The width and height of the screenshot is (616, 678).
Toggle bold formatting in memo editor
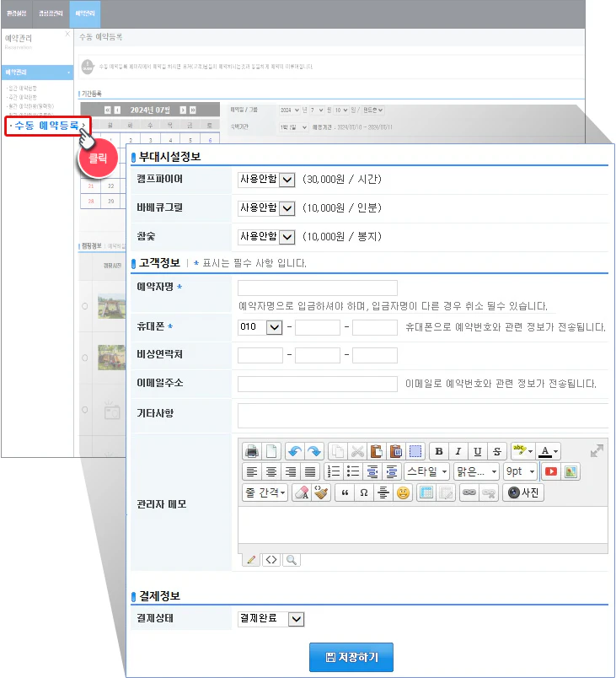click(439, 451)
